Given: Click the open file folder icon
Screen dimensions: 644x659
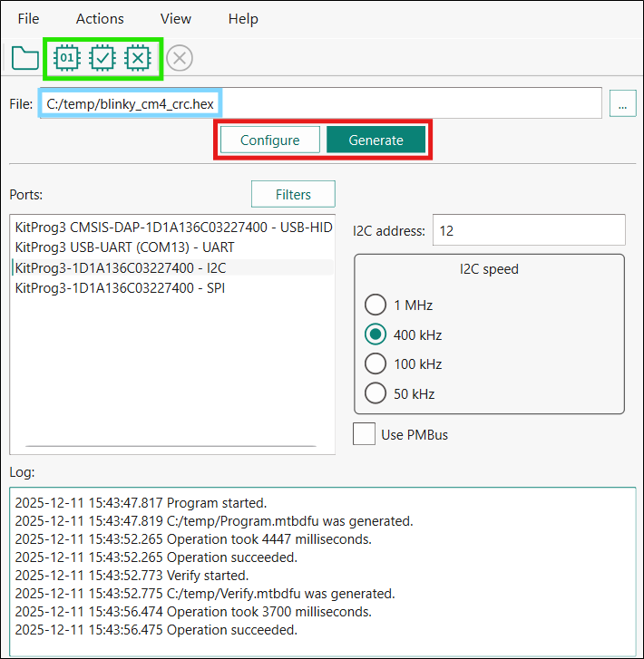Looking at the screenshot, I should coord(24,59).
